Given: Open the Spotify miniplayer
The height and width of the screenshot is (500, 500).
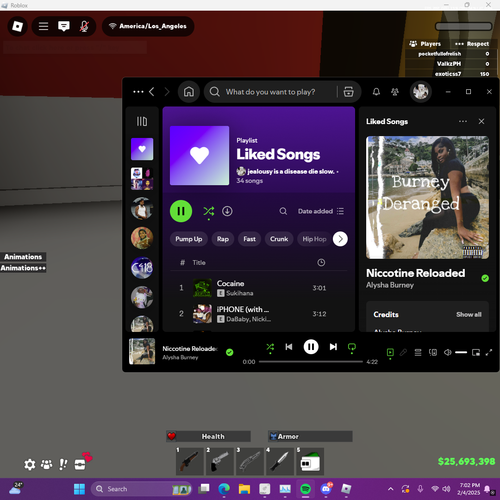Looking at the screenshot, I should coord(476,352).
